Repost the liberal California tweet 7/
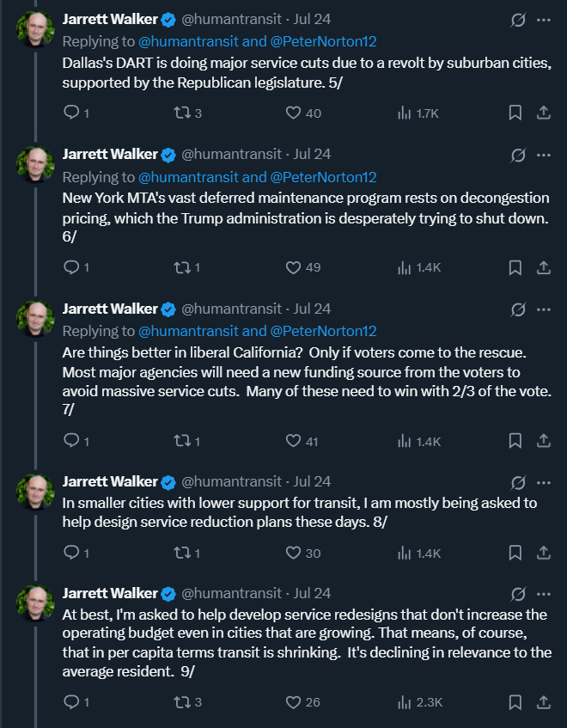Image resolution: width=567 pixels, height=728 pixels. click(181, 441)
